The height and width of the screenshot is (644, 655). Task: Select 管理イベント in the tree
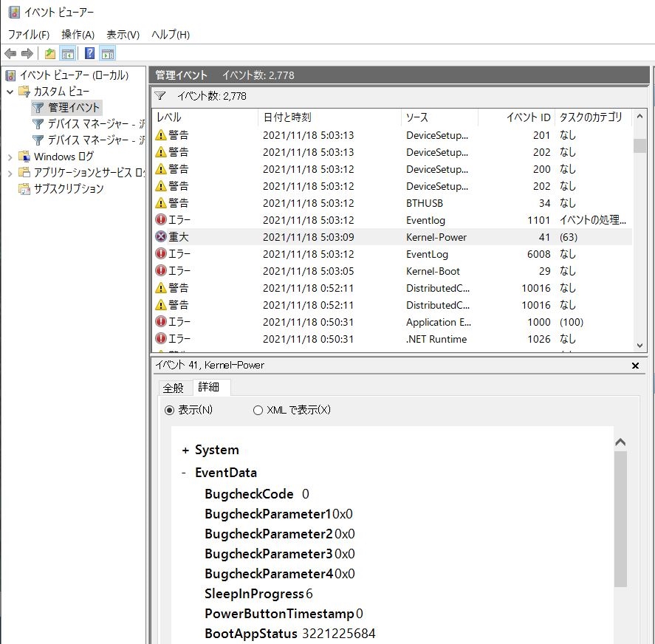[x=74, y=107]
